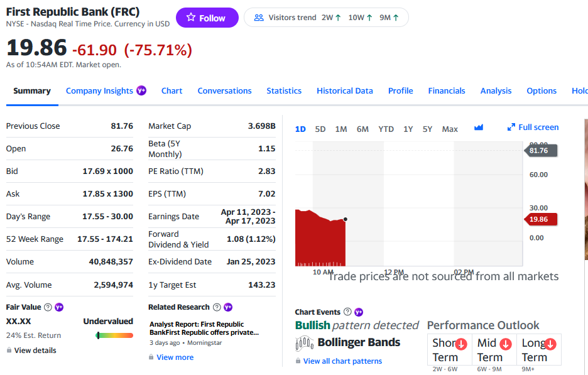Screen dimensions: 588x375
Task: Click the 19.86 current price chart label
Action: [540, 219]
